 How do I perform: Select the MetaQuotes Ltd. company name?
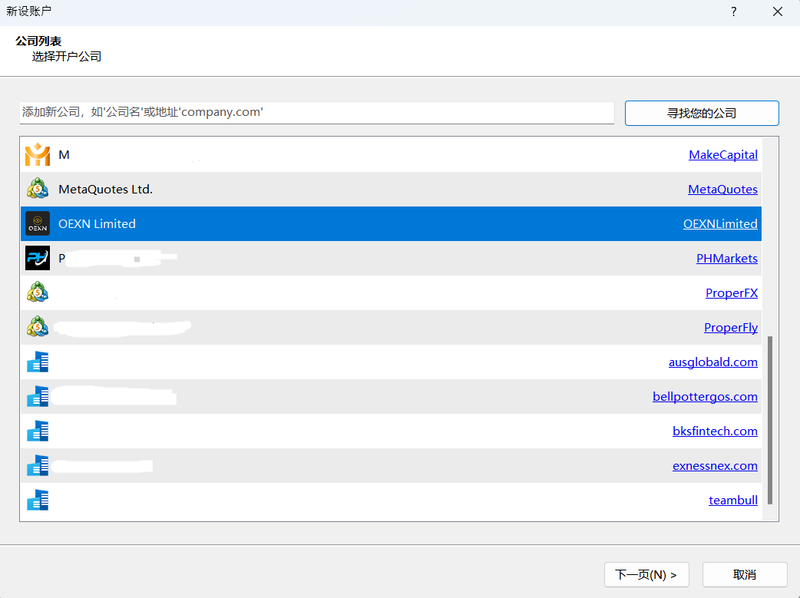tap(106, 189)
